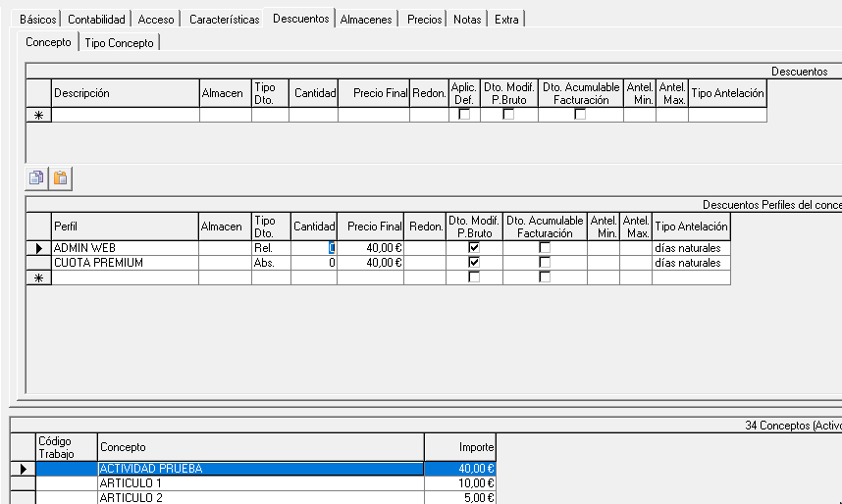The image size is (842, 504).
Task: Toggle Dto. Acumulable Facturación in Descuentos new row
Action: click(x=580, y=115)
